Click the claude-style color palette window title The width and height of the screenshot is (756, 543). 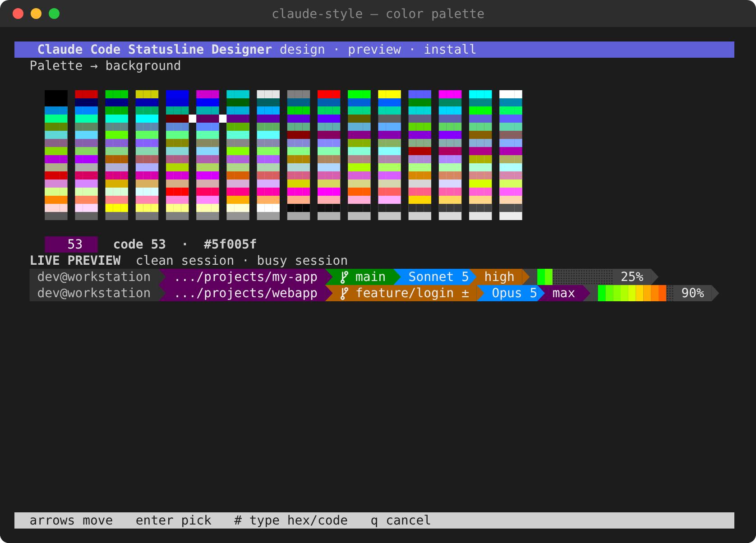[x=378, y=14]
